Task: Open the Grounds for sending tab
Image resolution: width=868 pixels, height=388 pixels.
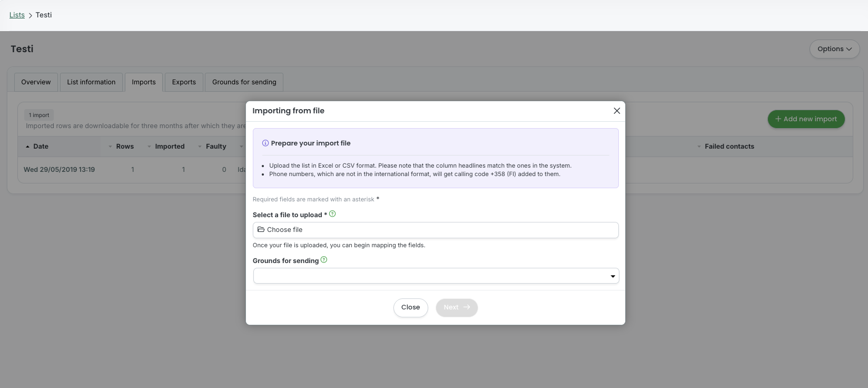Action: tap(244, 82)
